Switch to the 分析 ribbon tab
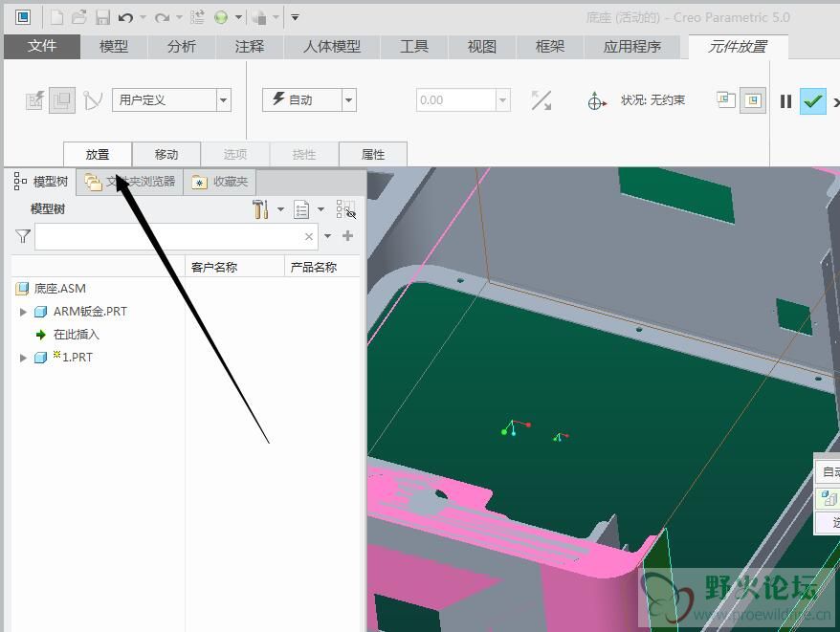This screenshot has height=632, width=840. point(181,47)
